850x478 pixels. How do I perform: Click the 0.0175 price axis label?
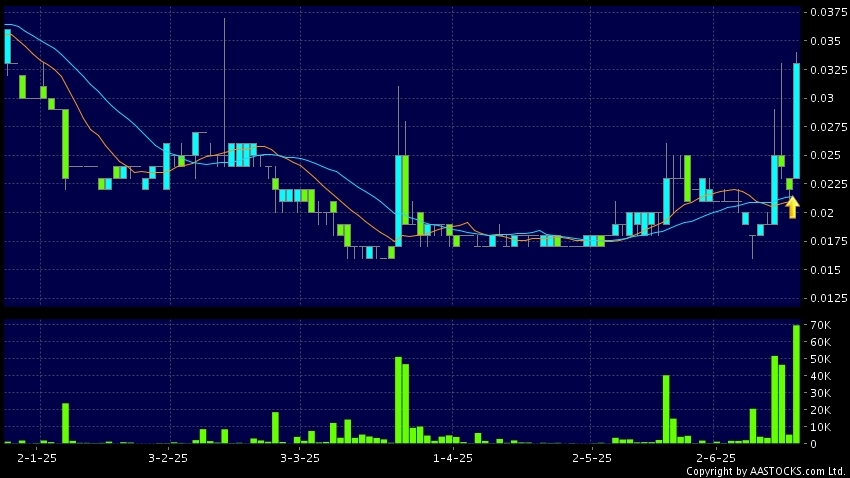point(828,241)
